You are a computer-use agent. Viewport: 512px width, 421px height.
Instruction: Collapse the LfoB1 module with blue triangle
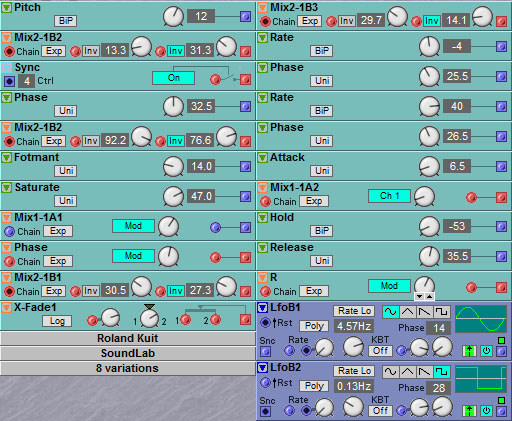(x=263, y=308)
